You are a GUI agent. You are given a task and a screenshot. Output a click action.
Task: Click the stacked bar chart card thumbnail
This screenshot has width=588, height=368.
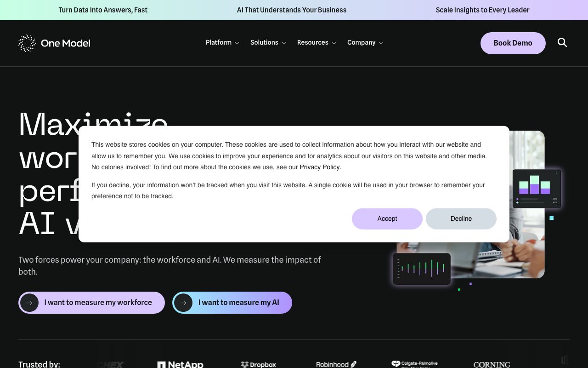pos(537,189)
